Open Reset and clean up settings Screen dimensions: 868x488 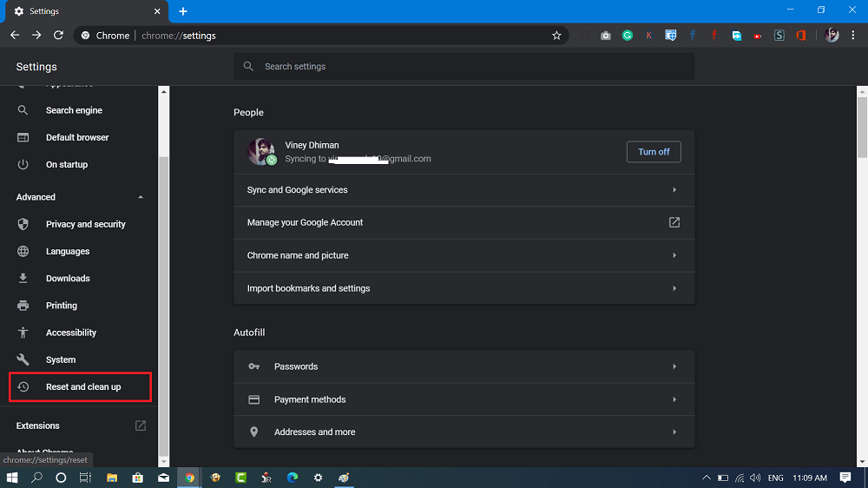coord(80,386)
